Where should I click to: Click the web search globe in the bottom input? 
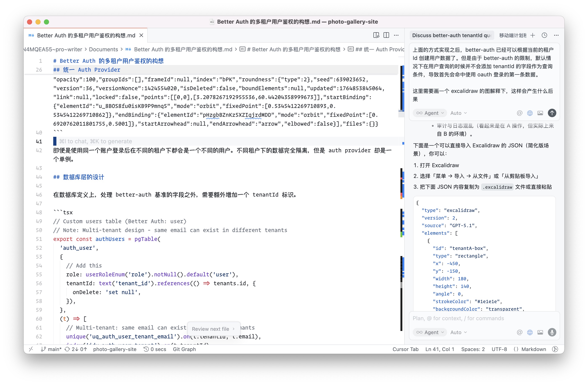point(530,332)
